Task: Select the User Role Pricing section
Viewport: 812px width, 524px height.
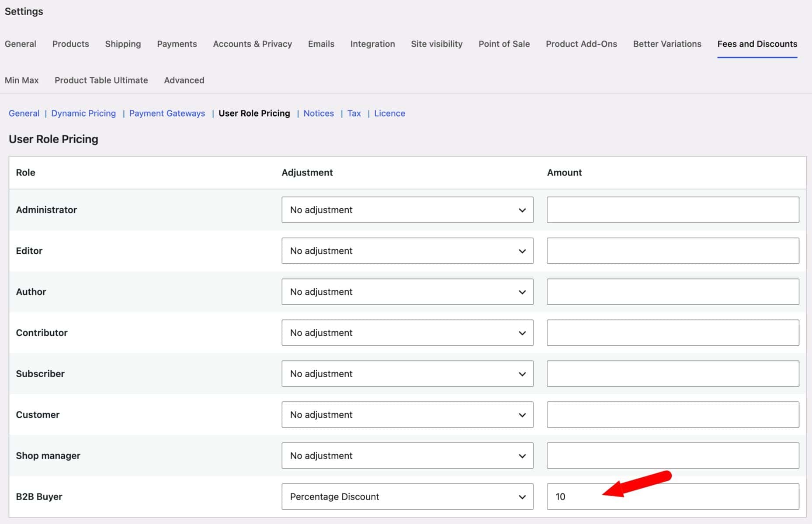Action: (x=254, y=114)
